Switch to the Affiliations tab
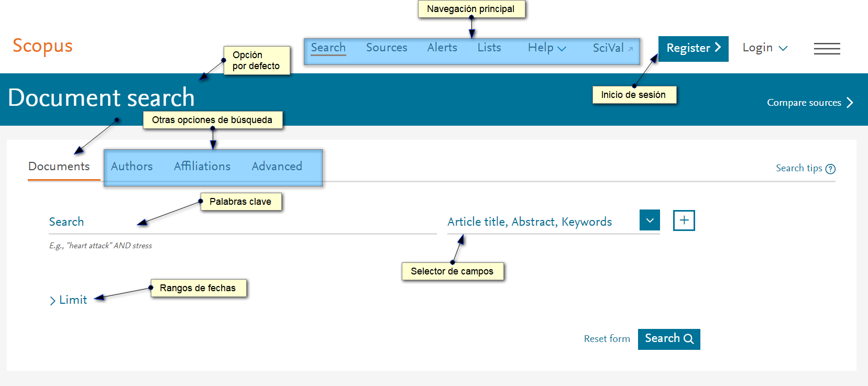Viewport: 868px width, 386px height. click(x=202, y=167)
